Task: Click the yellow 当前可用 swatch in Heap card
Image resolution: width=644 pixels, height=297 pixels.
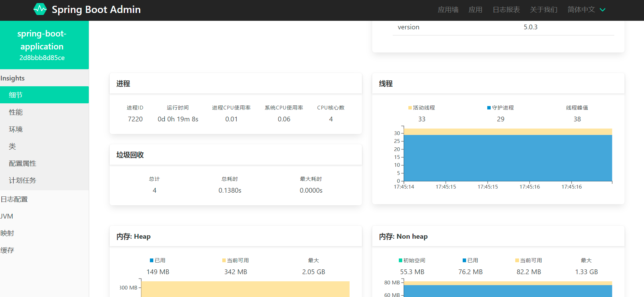Action: pos(224,261)
